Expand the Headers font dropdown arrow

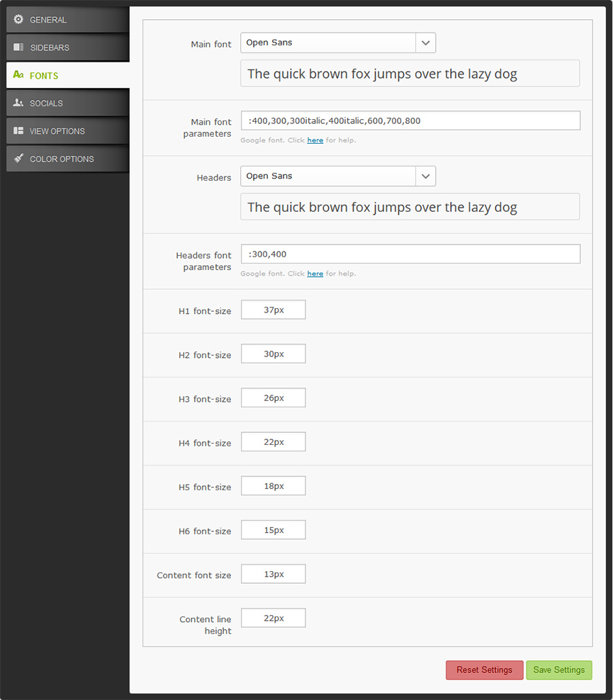(x=425, y=176)
